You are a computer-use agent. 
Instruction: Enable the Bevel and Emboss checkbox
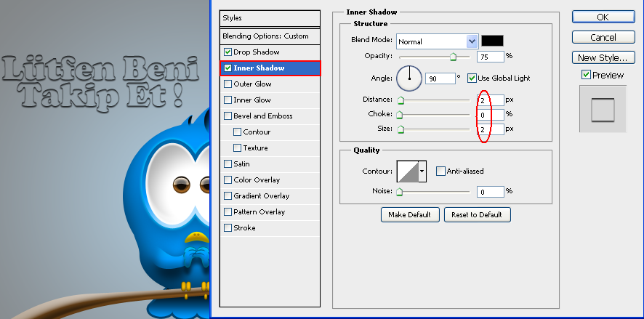pyautogui.click(x=228, y=116)
